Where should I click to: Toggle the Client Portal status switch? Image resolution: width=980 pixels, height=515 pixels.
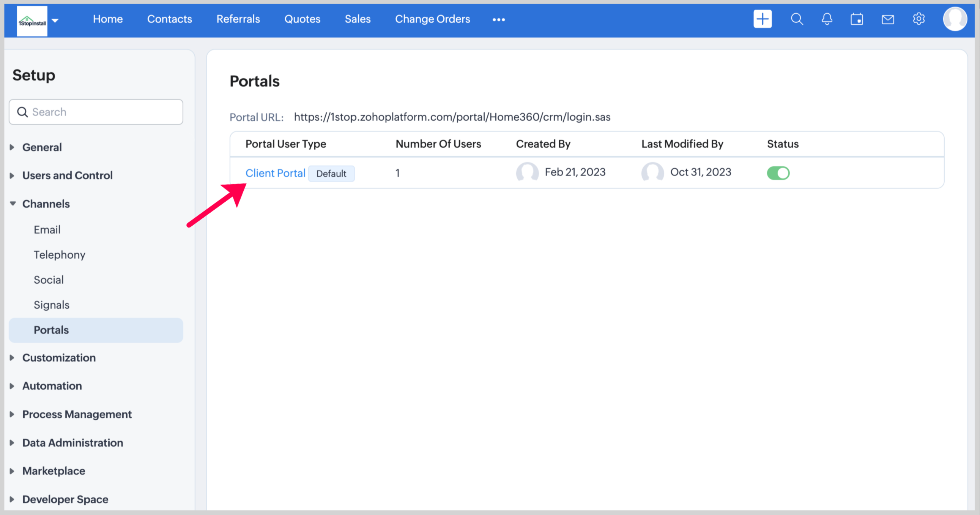(778, 173)
